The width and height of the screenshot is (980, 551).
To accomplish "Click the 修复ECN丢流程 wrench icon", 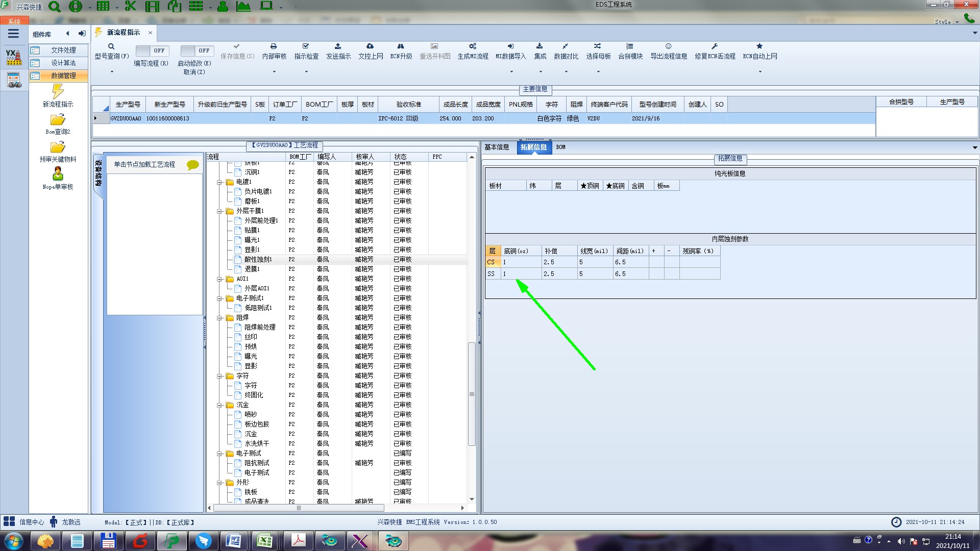I will tap(715, 46).
